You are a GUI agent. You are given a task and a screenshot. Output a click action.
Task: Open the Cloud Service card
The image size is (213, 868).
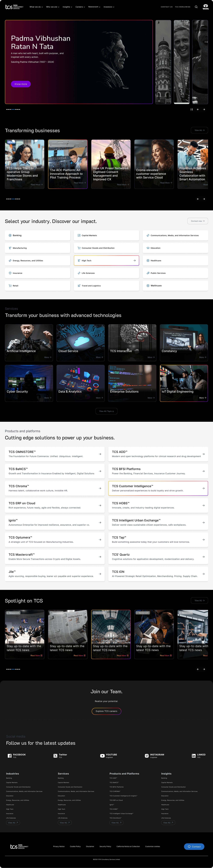pos(80,343)
